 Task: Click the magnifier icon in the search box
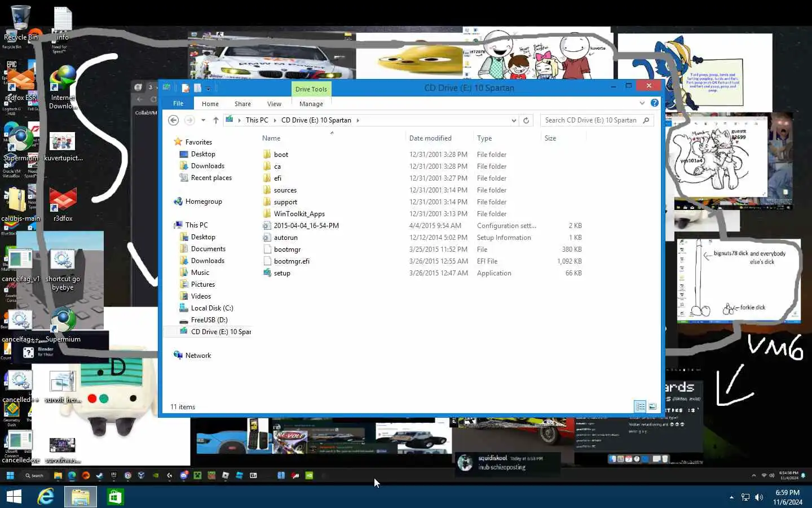pyautogui.click(x=646, y=120)
